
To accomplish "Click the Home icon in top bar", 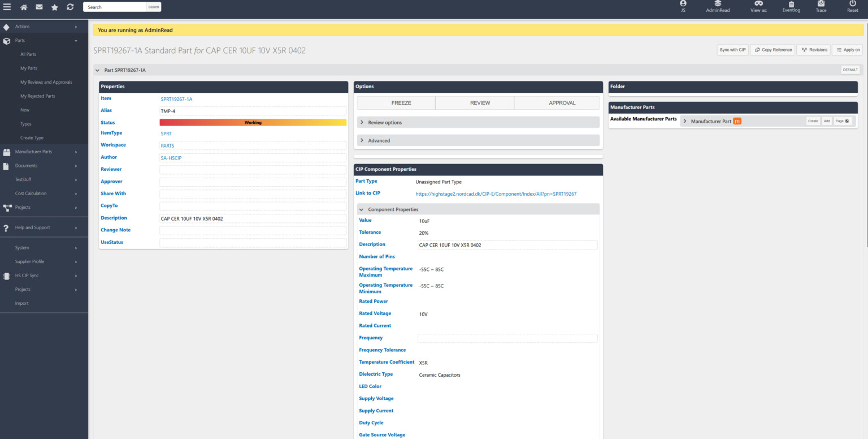I will pyautogui.click(x=23, y=7).
